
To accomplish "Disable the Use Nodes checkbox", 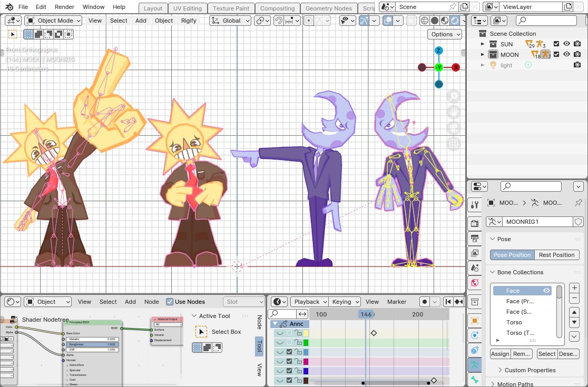I will [x=170, y=302].
